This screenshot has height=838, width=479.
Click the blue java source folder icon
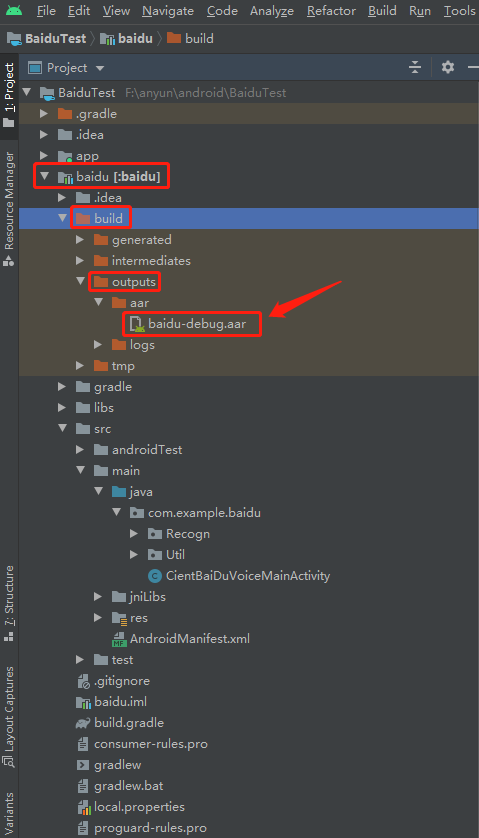pyautogui.click(x=119, y=492)
